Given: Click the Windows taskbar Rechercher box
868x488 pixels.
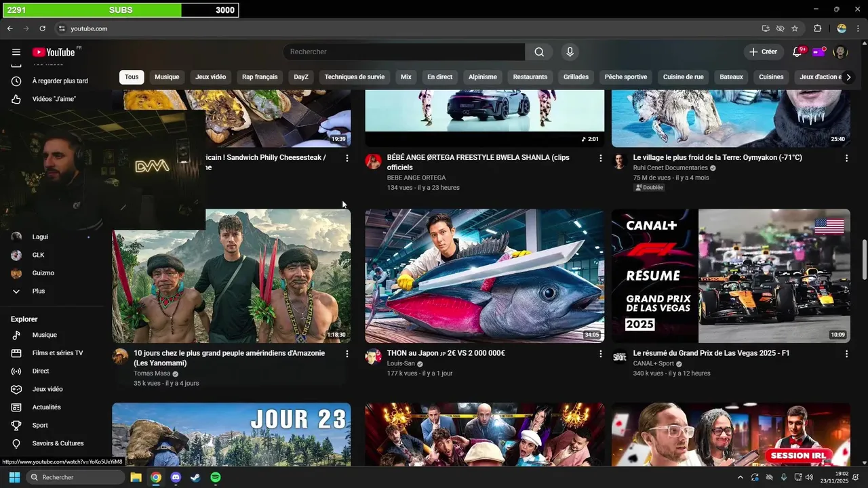Looking at the screenshot, I should click(x=75, y=477).
